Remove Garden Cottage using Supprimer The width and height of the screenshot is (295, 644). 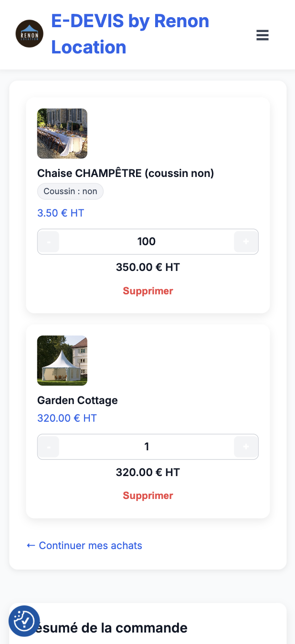148,496
